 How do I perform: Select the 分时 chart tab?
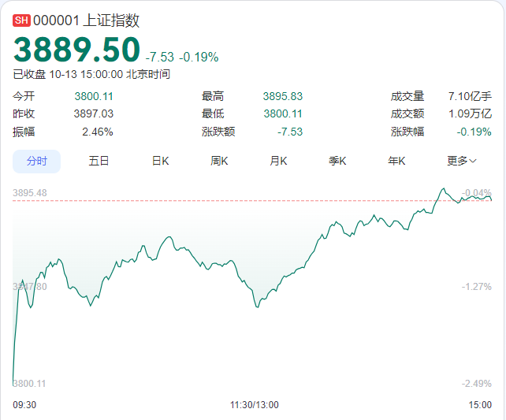point(37,161)
